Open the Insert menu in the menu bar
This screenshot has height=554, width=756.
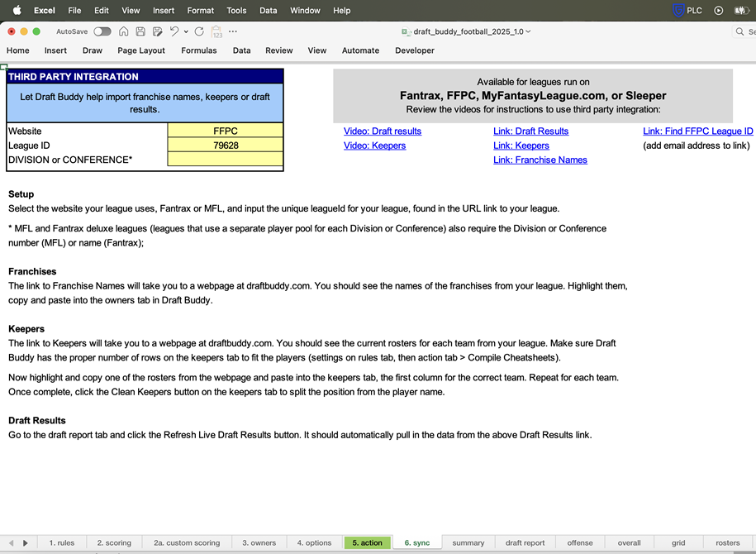tap(164, 10)
